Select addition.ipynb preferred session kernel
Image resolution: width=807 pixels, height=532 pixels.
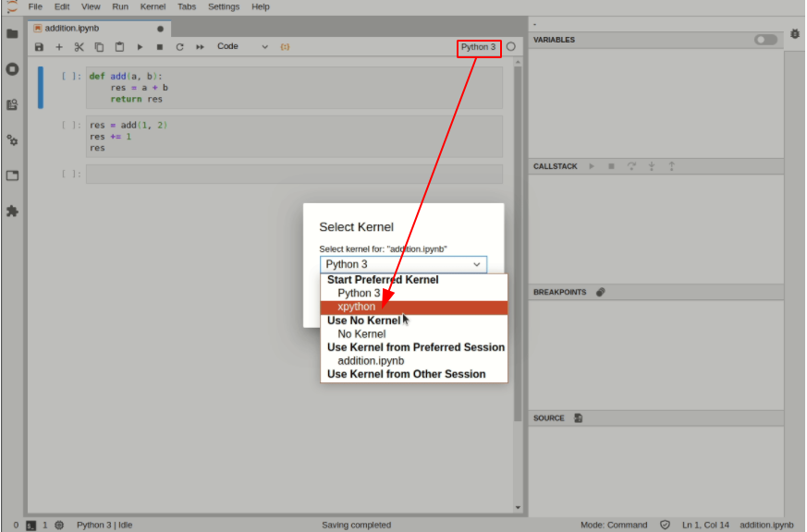click(x=414, y=361)
